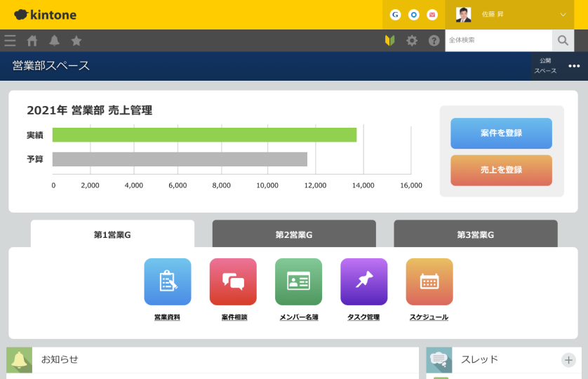The width and height of the screenshot is (588, 379).
Task: Click the 案件を登録 button
Action: 501,133
